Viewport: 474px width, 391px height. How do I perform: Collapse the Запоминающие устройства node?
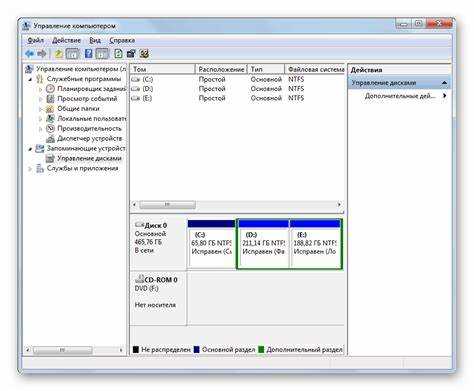point(30,149)
